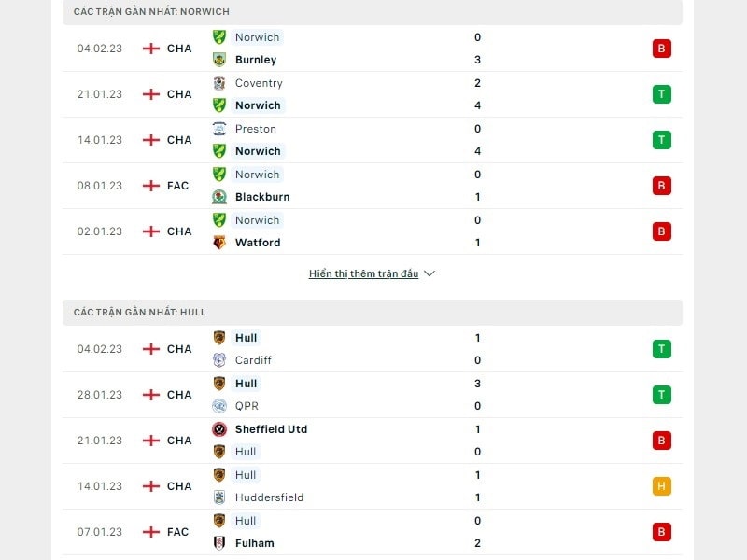747x560 pixels.
Task: Click the green T result badge for Coventry match
Action: [662, 93]
